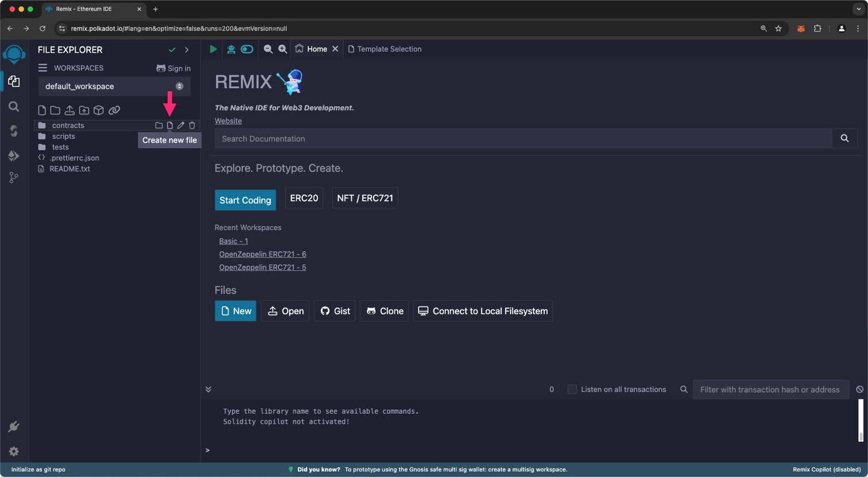Open the Solidity compiler sidebar icon
Viewport: 868px width, 477px height.
[x=14, y=131]
